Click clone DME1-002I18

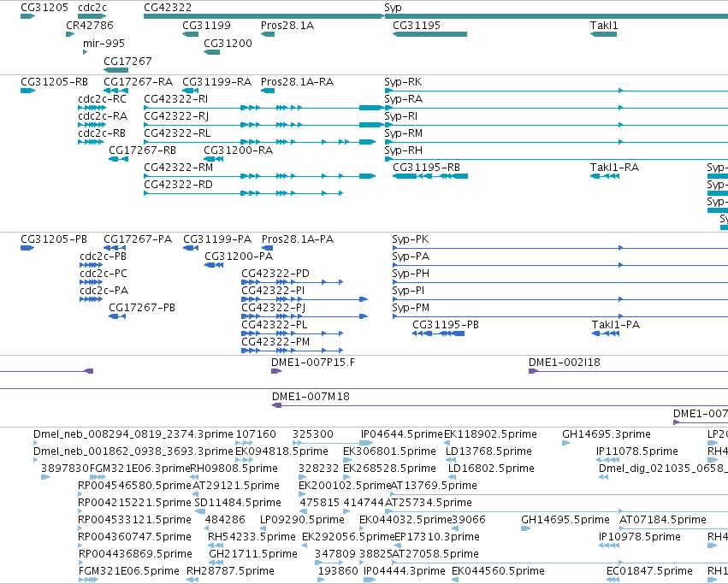click(565, 363)
